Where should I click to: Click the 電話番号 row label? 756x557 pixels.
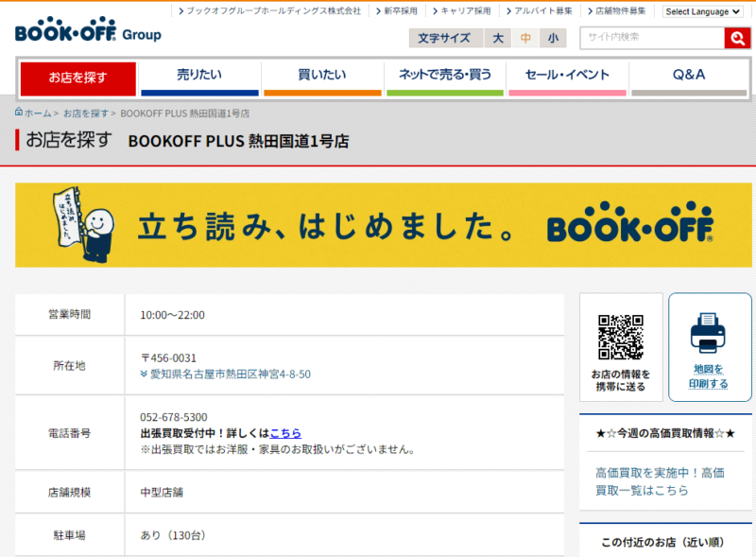pyautogui.click(x=69, y=433)
